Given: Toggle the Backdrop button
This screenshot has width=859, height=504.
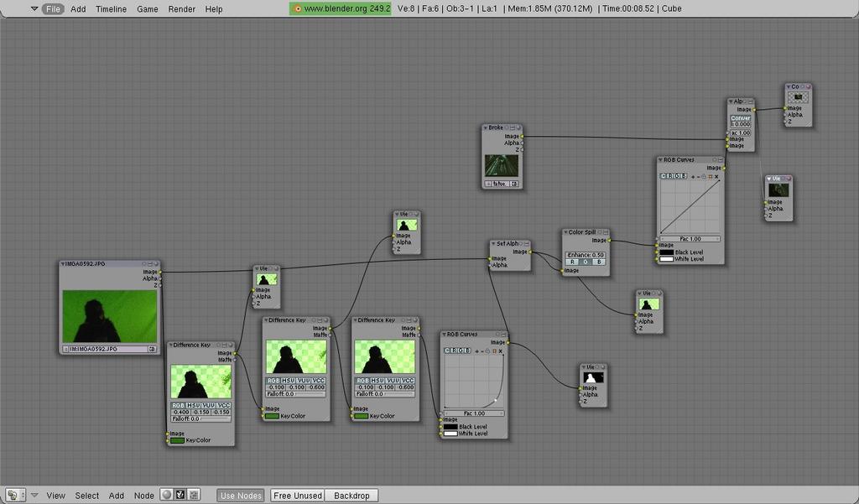Looking at the screenshot, I should tap(351, 496).
